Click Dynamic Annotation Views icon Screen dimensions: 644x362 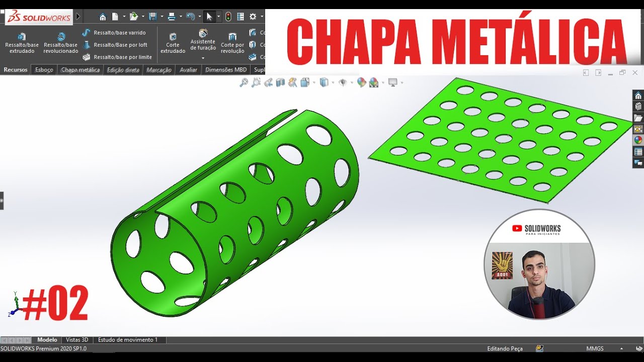(292, 82)
